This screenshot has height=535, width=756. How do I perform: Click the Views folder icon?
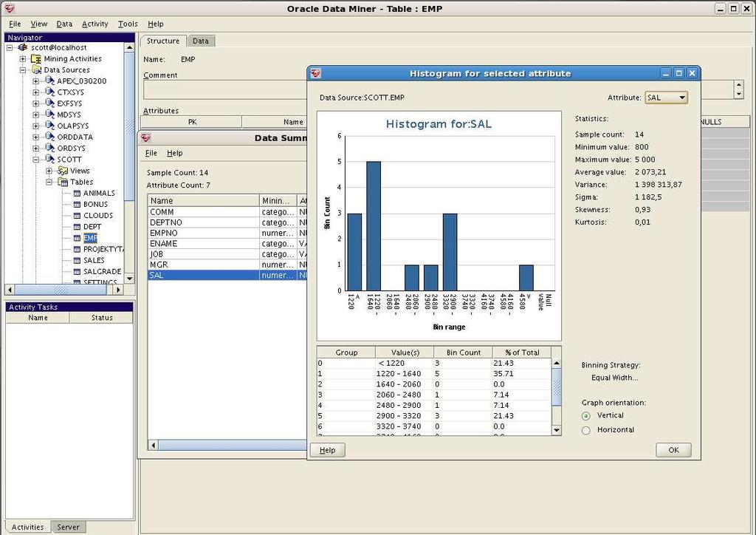click(63, 170)
